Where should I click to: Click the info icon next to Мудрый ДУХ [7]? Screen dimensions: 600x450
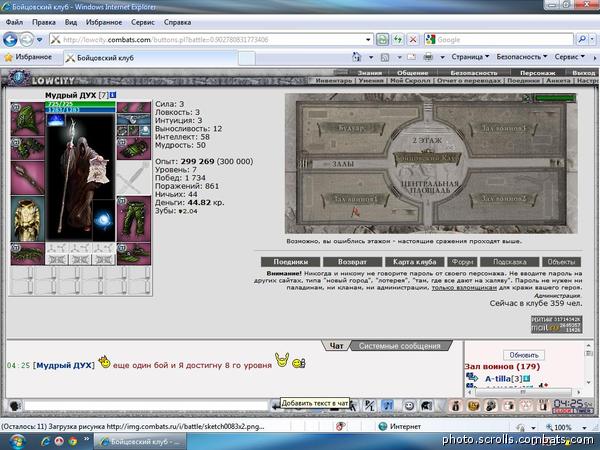click(113, 95)
